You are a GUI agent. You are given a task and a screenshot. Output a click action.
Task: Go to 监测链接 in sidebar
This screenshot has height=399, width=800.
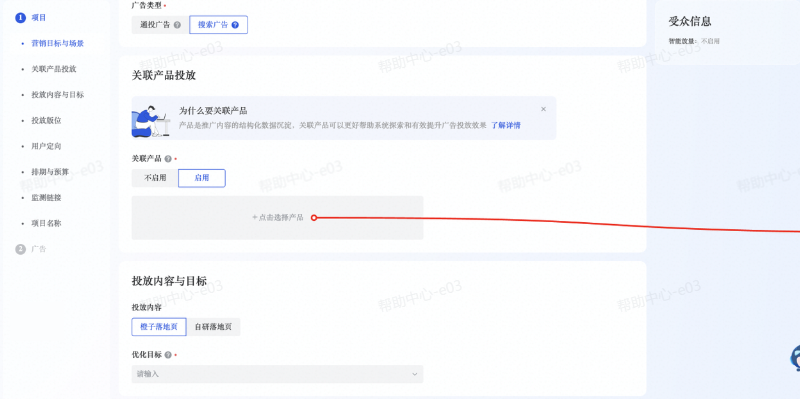pos(46,197)
